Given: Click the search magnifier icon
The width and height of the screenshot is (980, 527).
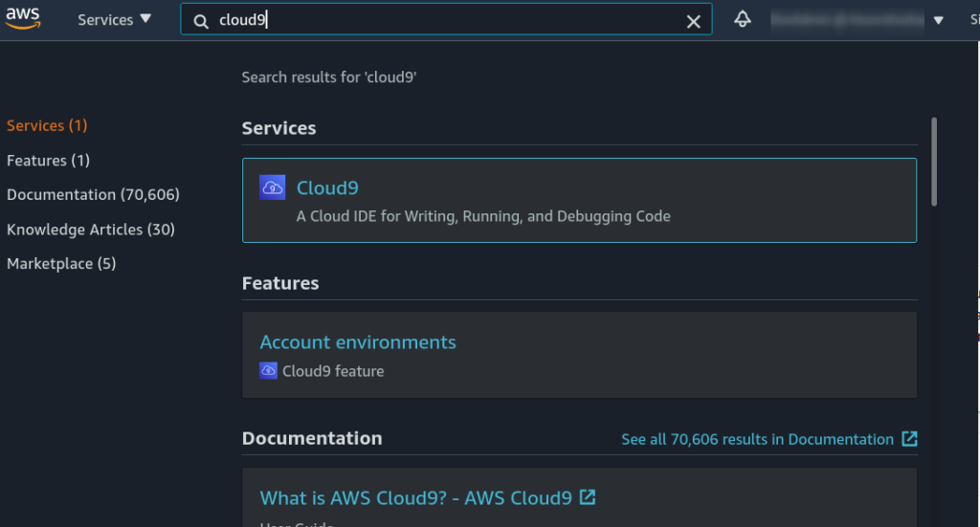Looking at the screenshot, I should pos(201,22).
